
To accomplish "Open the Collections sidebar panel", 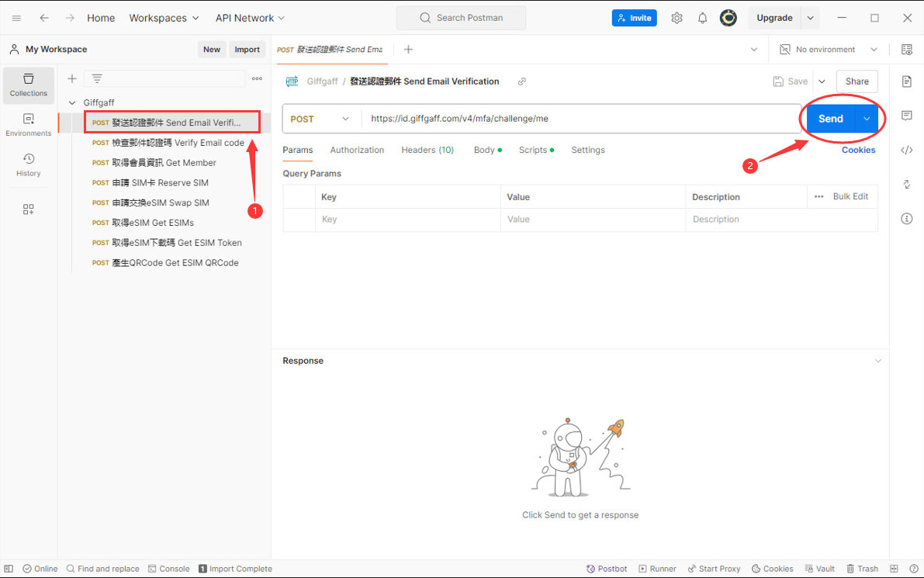I will coord(29,85).
